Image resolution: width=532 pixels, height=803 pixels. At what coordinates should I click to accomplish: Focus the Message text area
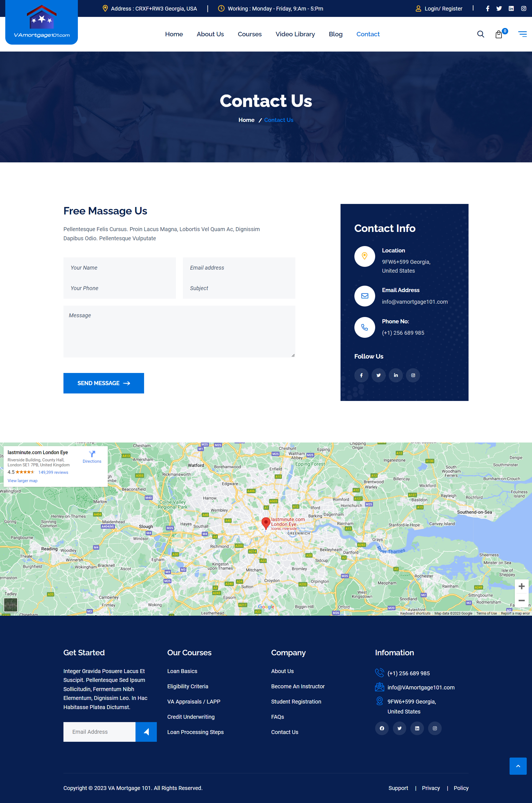pos(179,331)
